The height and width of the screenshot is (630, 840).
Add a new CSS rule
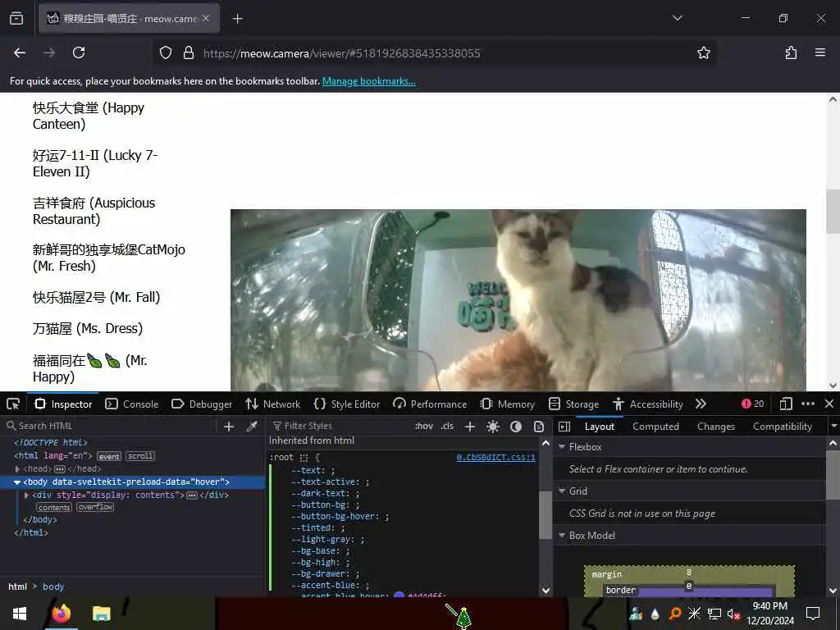tap(470, 427)
